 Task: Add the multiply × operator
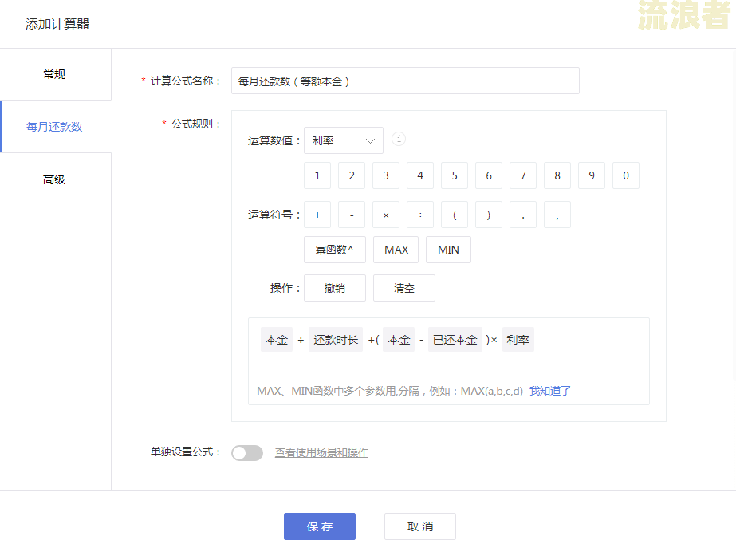(x=386, y=215)
